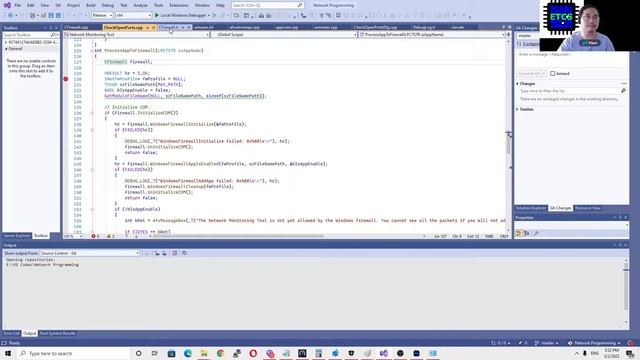The image size is (640, 360).
Task: Pin the CheckOpenPorts.cpp tab
Action: (147, 27)
